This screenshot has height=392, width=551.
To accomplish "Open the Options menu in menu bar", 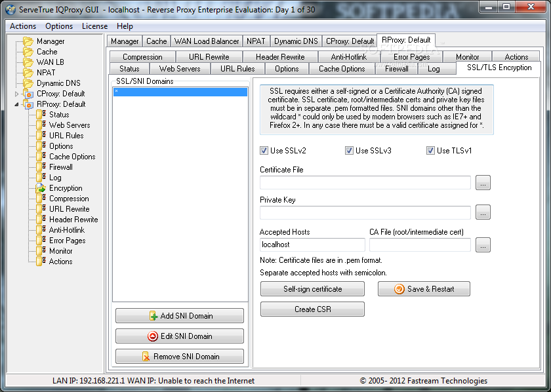I will [59, 26].
